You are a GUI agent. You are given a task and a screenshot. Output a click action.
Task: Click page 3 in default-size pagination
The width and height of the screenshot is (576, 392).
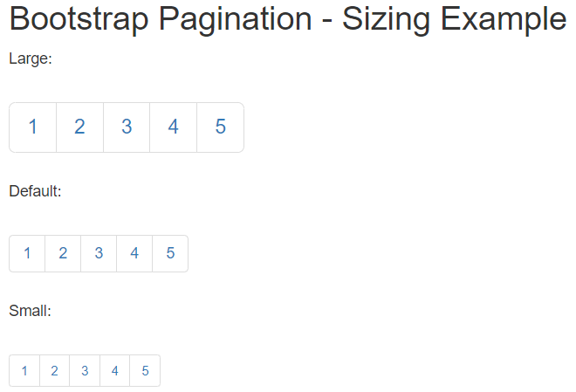99,253
